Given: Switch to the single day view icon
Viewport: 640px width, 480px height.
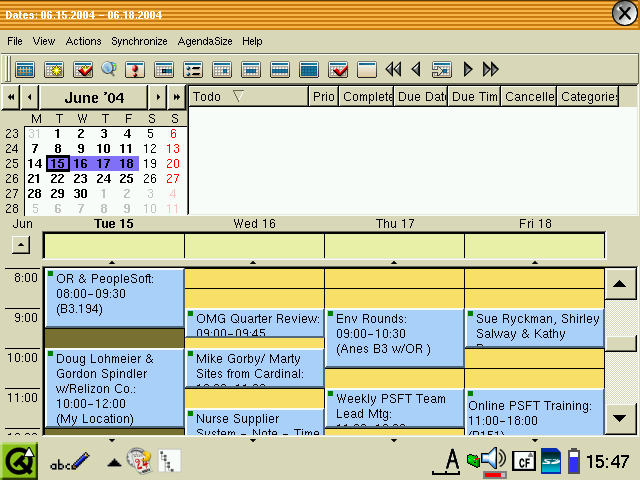Looking at the screenshot, I should click(x=222, y=69).
